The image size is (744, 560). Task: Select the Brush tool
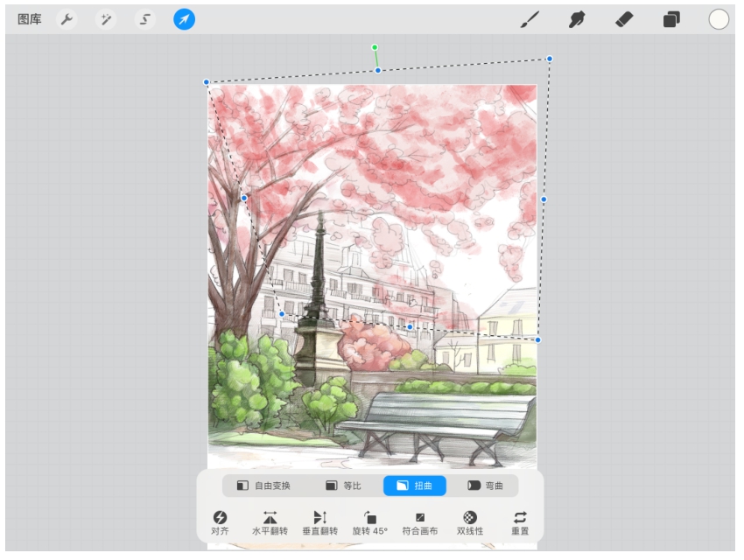tap(530, 19)
